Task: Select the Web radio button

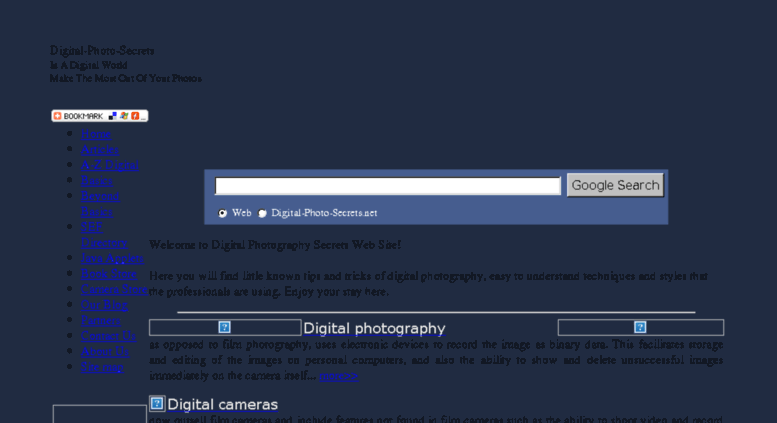Action: [222, 213]
